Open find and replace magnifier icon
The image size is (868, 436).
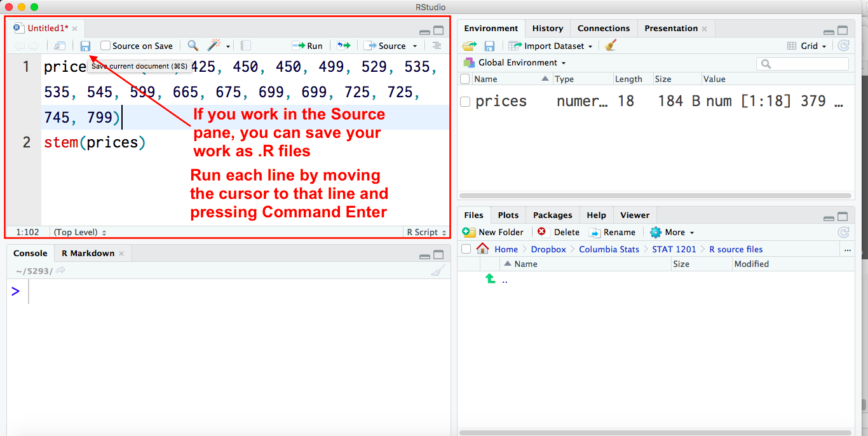[x=193, y=46]
